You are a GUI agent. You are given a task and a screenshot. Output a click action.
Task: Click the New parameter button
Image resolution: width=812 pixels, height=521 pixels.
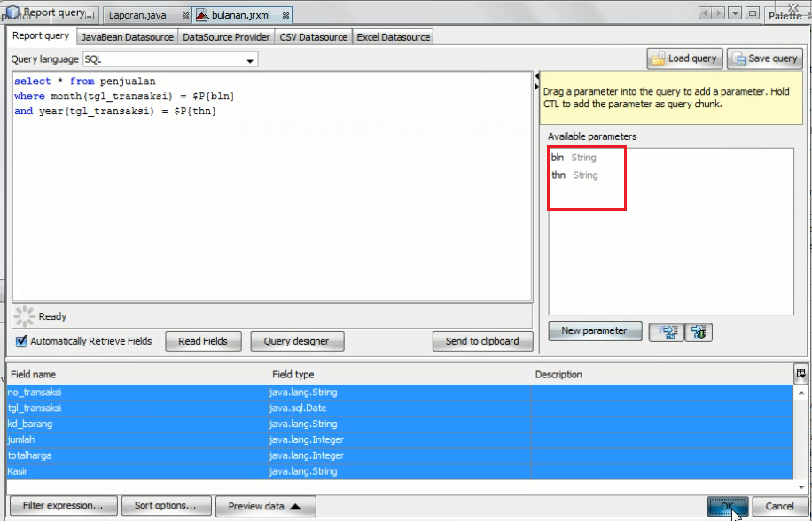(x=595, y=330)
